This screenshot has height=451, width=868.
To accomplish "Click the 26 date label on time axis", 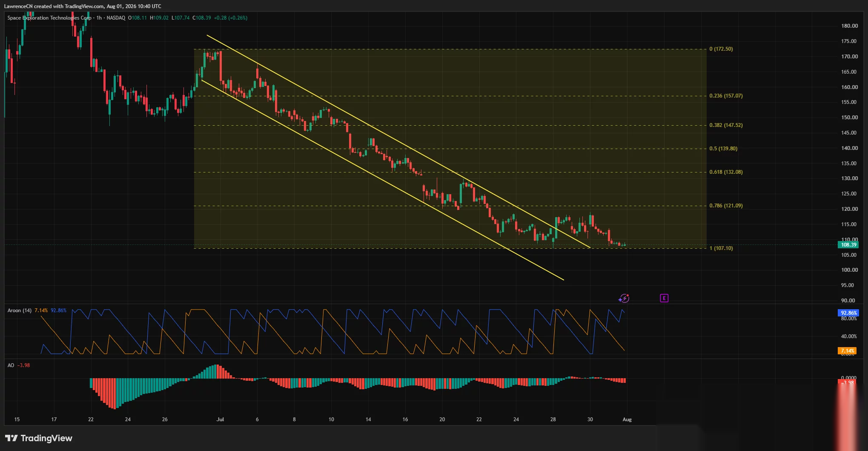I will (165, 419).
